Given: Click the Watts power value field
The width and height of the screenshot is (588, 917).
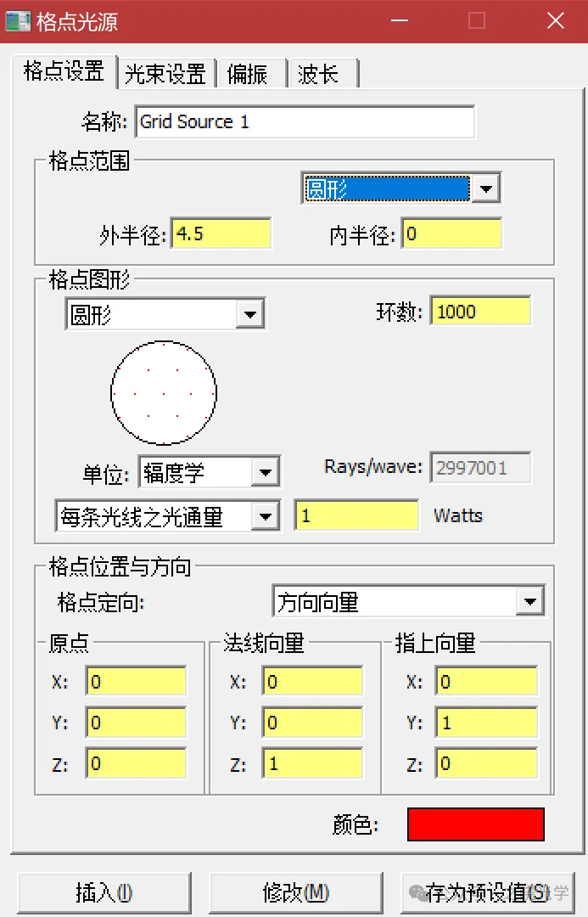Looking at the screenshot, I should point(356,515).
